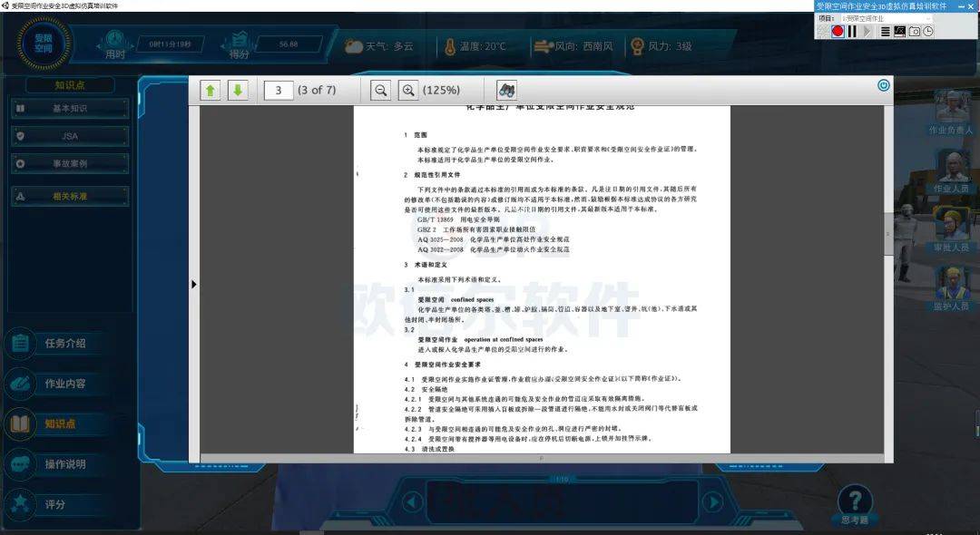
Task: Click the cloud weather icon
Action: (354, 46)
